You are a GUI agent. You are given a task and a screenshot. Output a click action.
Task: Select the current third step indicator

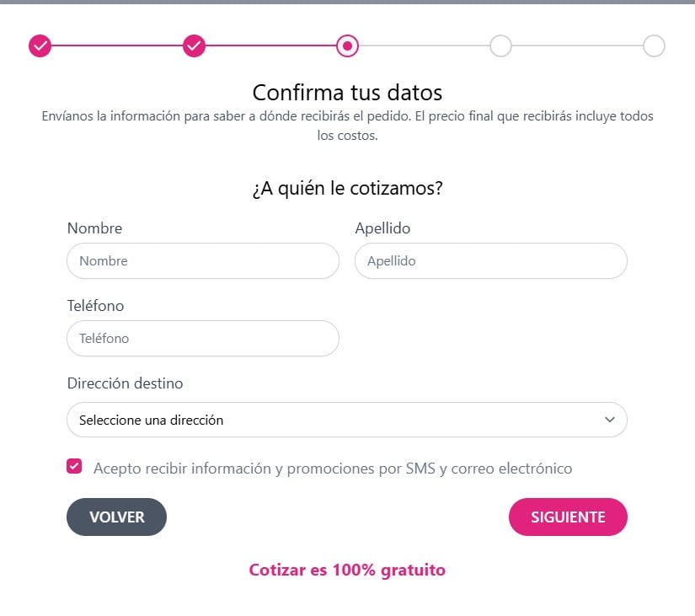[x=347, y=46]
